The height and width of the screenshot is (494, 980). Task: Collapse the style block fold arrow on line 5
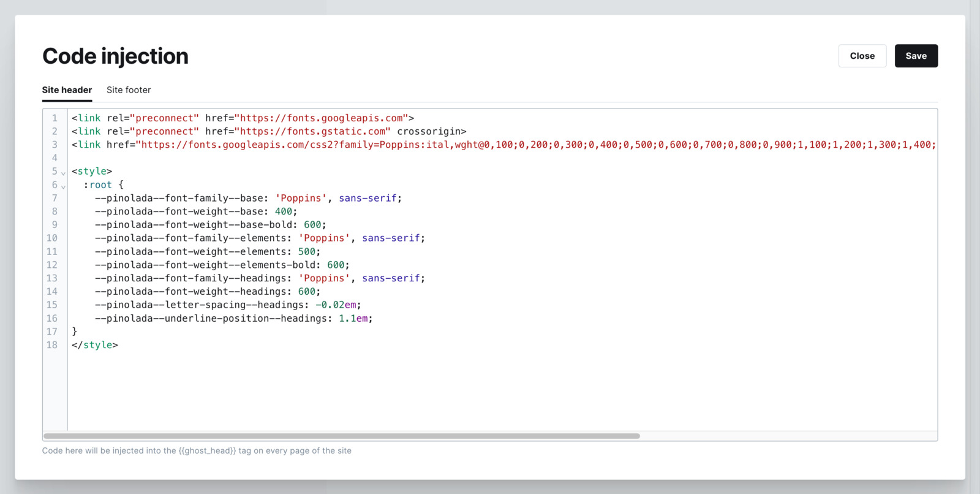[63, 173]
